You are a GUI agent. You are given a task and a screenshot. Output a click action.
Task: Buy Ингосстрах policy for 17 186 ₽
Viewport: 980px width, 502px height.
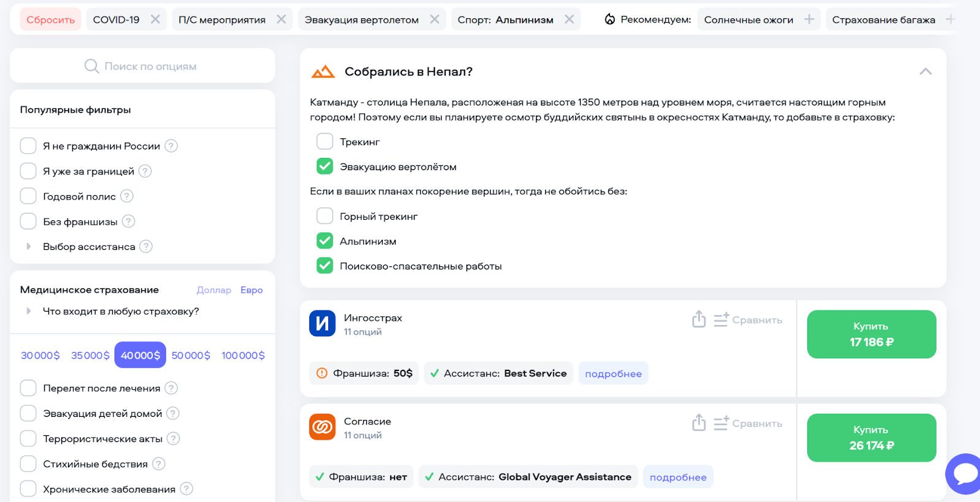click(871, 334)
